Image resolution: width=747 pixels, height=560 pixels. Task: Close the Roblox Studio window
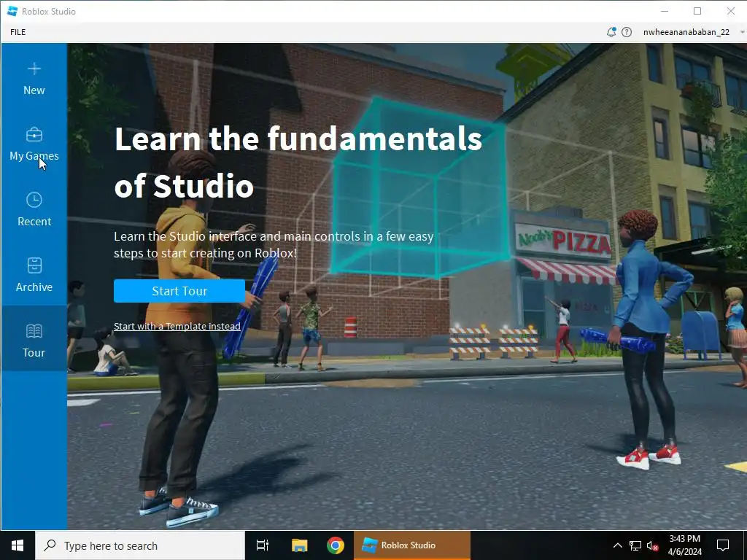731,11
